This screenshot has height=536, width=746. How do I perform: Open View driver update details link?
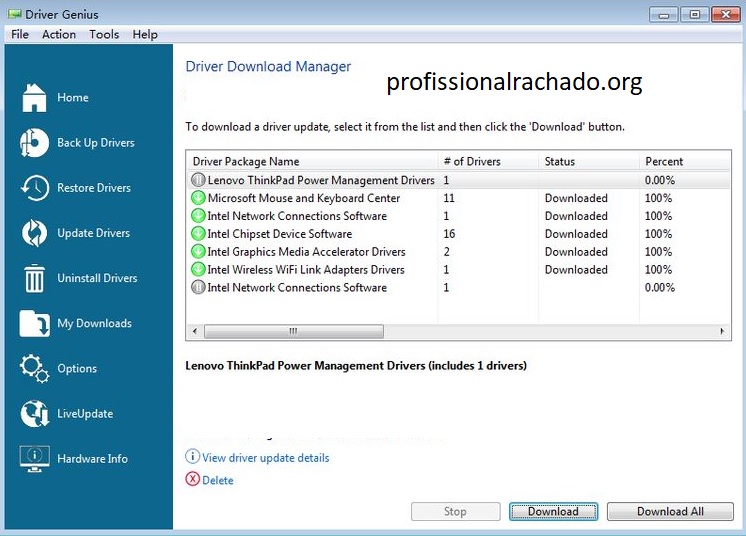(265, 458)
